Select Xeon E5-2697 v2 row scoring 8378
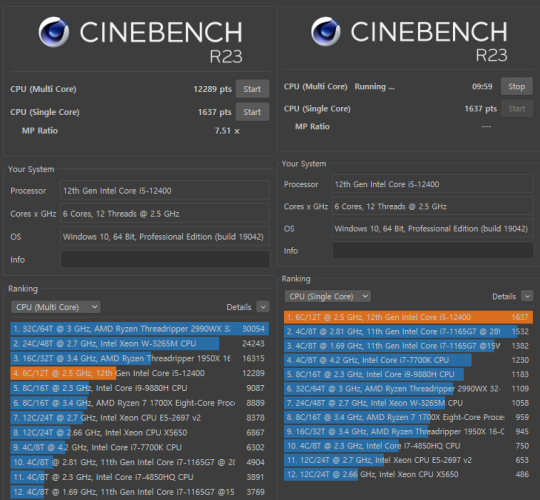The height and width of the screenshot is (500, 540). (x=139, y=417)
